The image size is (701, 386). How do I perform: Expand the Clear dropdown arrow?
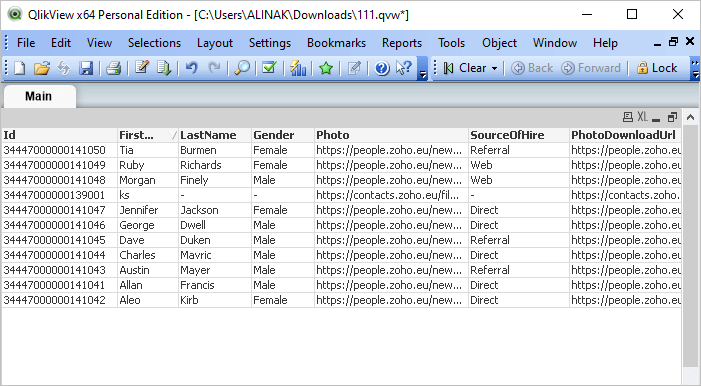[x=494, y=68]
